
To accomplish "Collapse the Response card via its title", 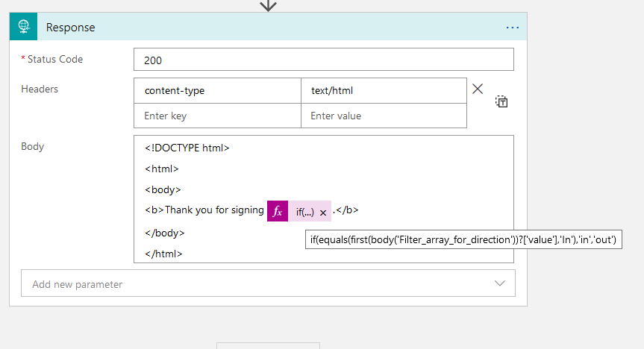I will (x=71, y=28).
